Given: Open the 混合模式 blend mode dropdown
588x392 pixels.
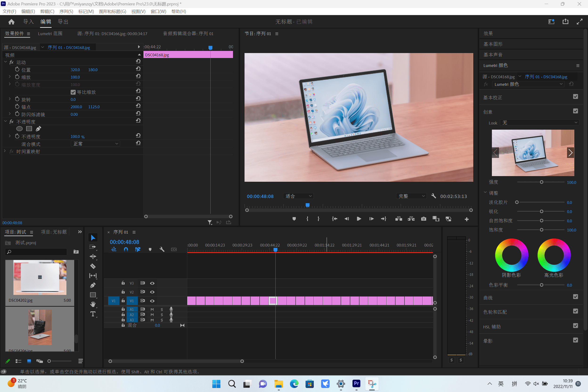Looking at the screenshot, I should (95, 144).
